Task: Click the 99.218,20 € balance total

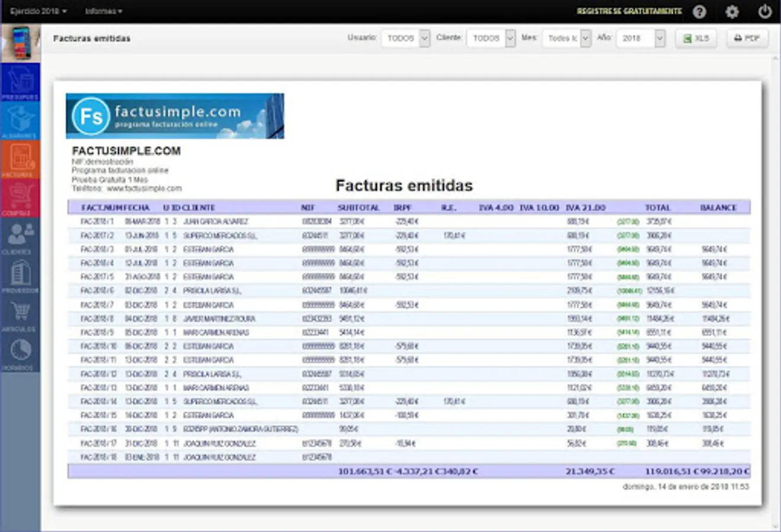Action: pyautogui.click(x=724, y=471)
